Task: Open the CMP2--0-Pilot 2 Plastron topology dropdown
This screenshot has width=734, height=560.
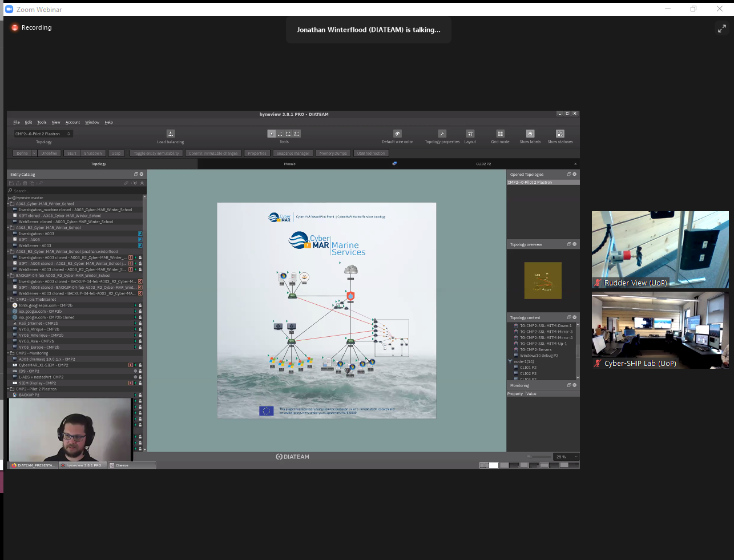Action: (43, 134)
